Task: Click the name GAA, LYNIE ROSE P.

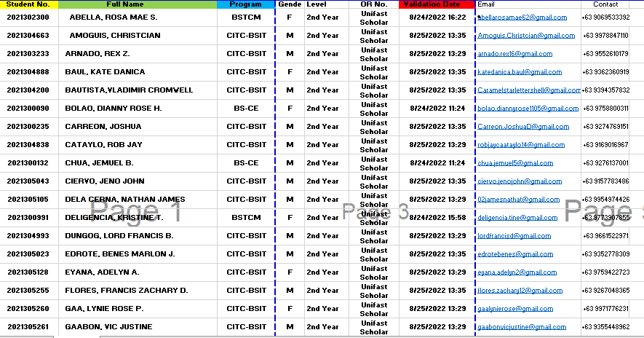Action: pos(104,309)
